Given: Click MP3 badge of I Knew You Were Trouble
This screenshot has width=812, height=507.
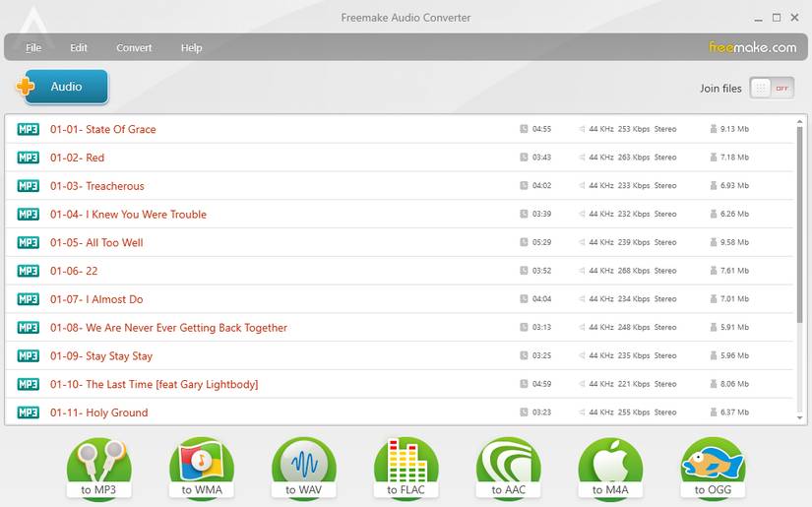Looking at the screenshot, I should (28, 214).
